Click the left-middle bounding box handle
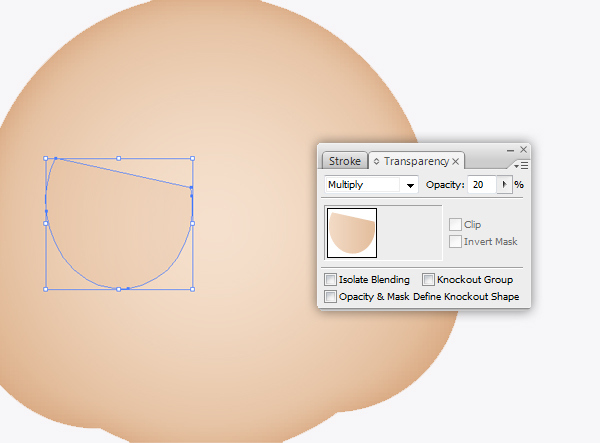 (46, 223)
